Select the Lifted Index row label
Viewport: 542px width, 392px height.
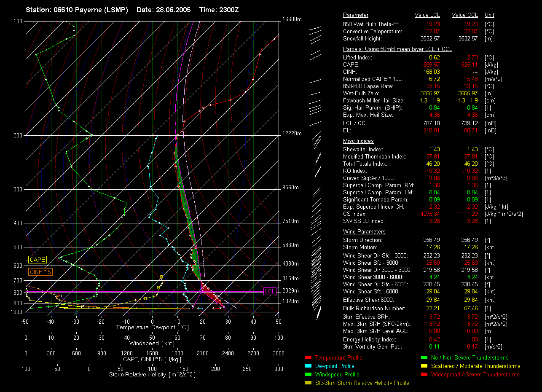click(x=358, y=58)
